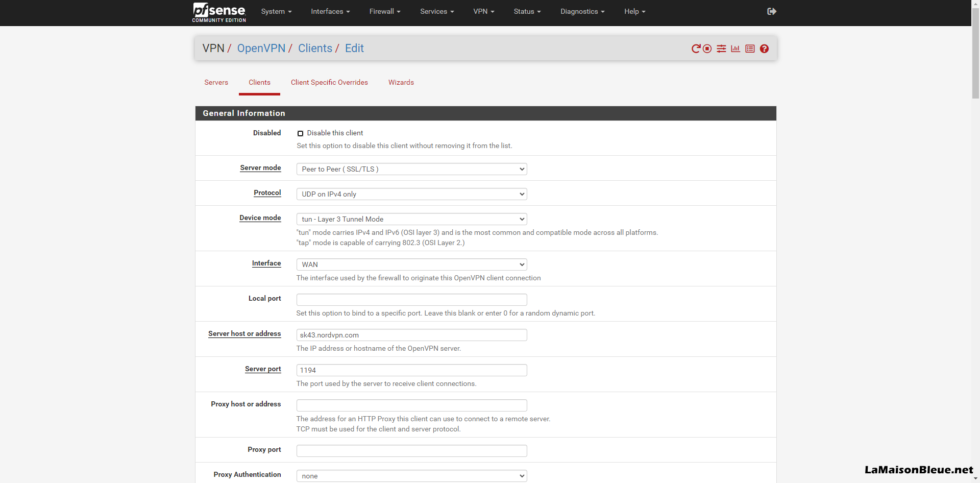Open the System menu
Viewport: 980px width, 483px height.
(276, 11)
